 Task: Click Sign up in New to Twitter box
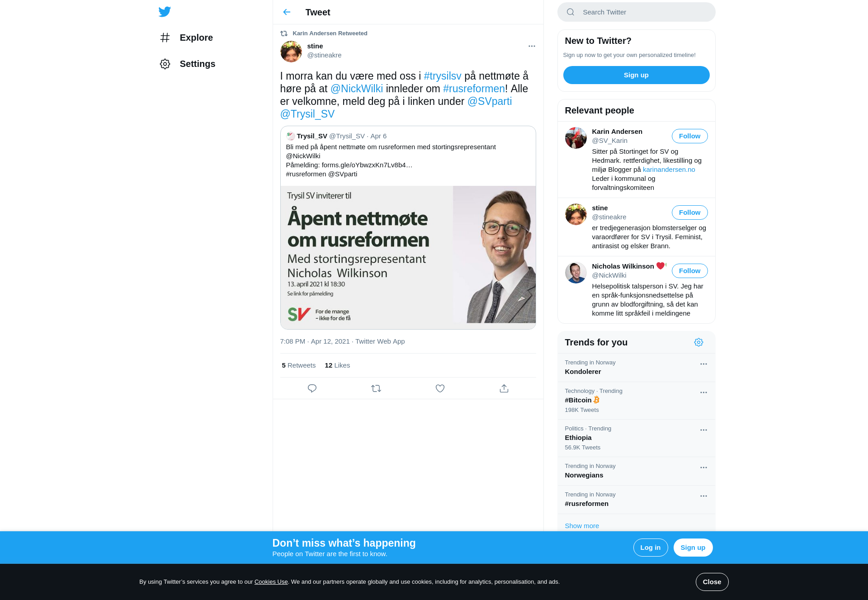[x=637, y=75]
